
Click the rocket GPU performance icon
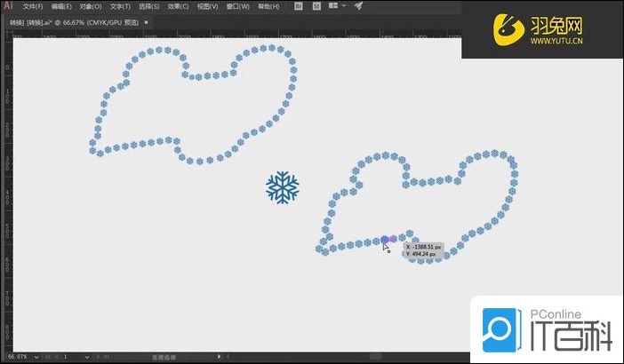(358, 5)
